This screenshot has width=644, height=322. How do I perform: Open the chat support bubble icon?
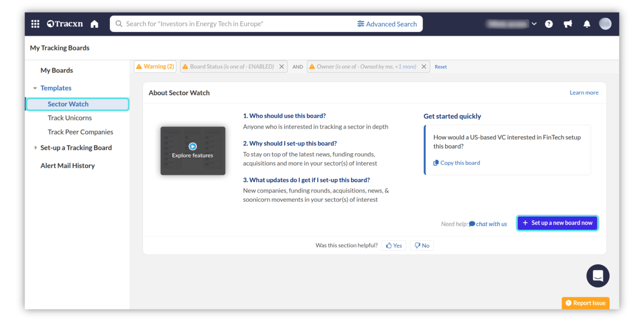(x=598, y=276)
